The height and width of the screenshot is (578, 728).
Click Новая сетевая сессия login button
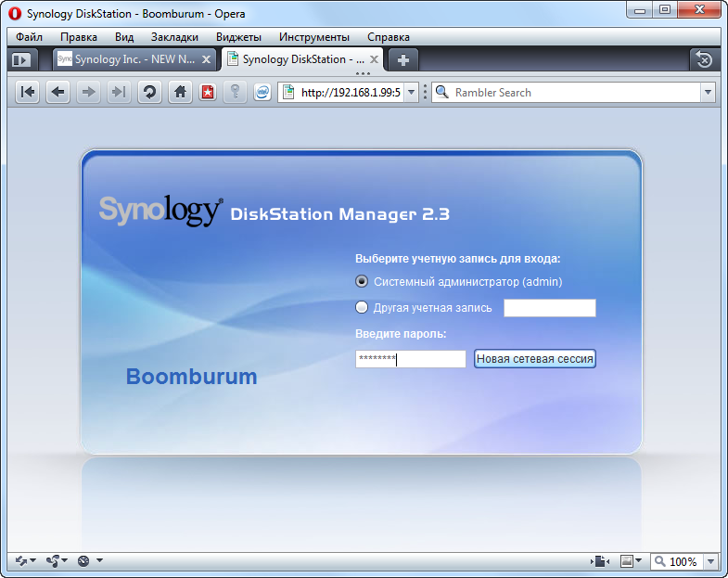(x=534, y=359)
